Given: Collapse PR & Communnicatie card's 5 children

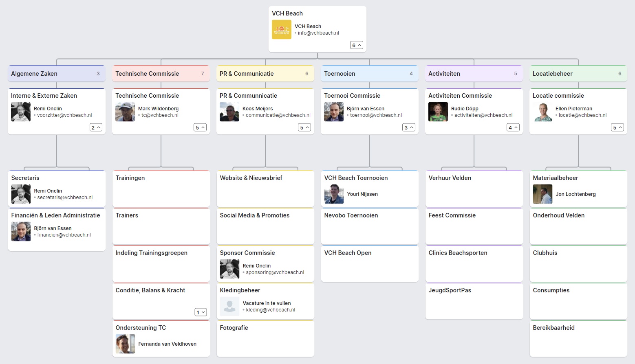Looking at the screenshot, I should pyautogui.click(x=304, y=127).
